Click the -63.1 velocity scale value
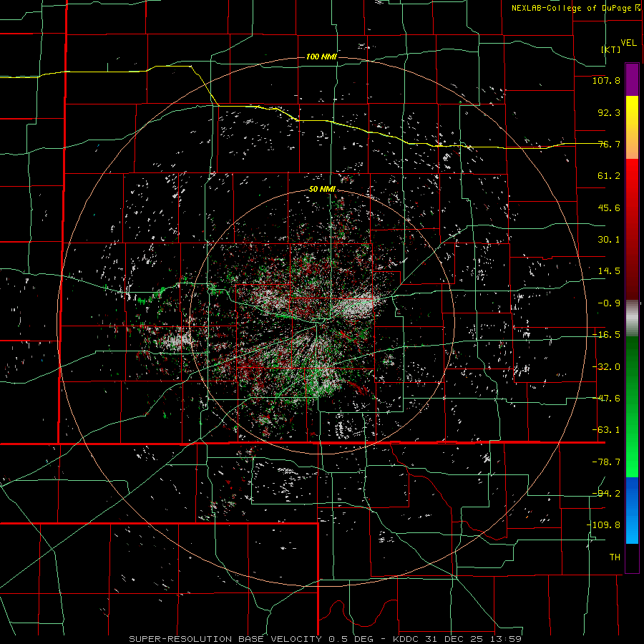Image resolution: width=644 pixels, height=644 pixels. [606, 430]
